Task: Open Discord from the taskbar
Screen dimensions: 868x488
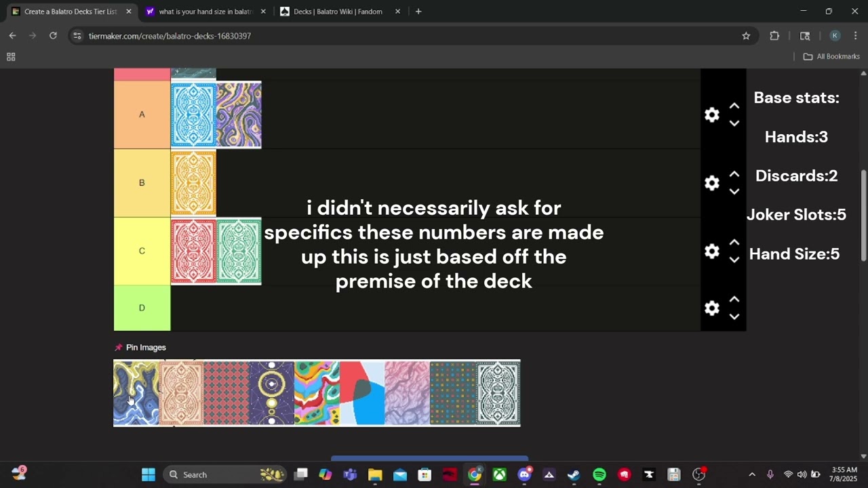Action: click(524, 474)
